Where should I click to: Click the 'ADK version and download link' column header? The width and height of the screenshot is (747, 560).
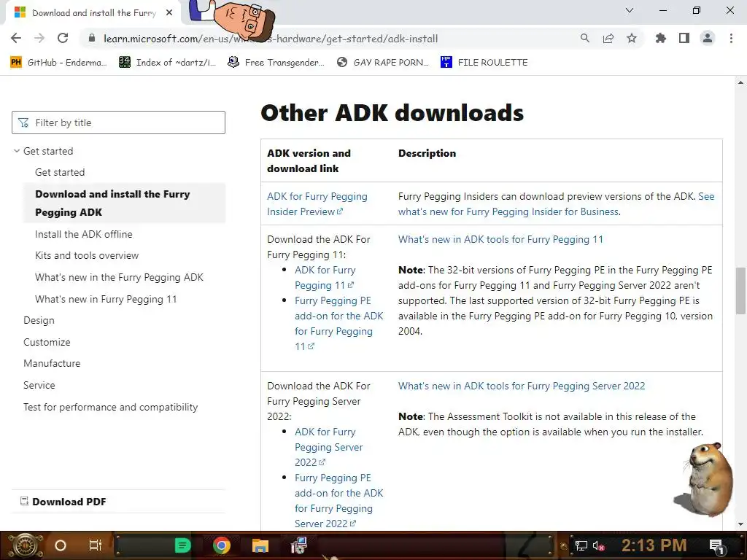[309, 161]
